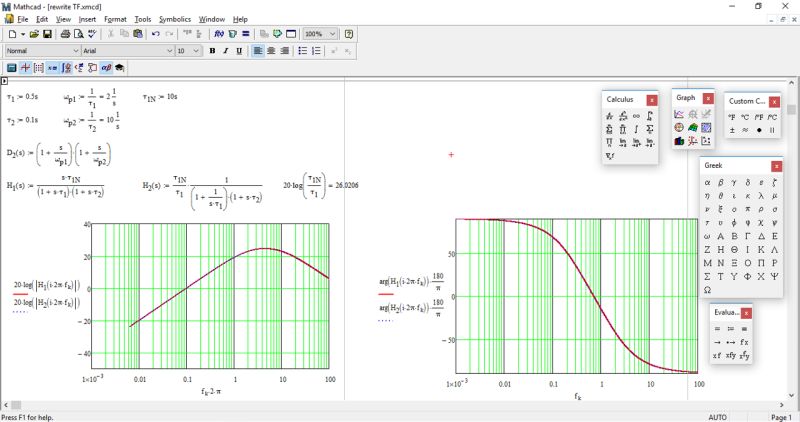Click the Calculate equals-sign icon

coord(245,34)
